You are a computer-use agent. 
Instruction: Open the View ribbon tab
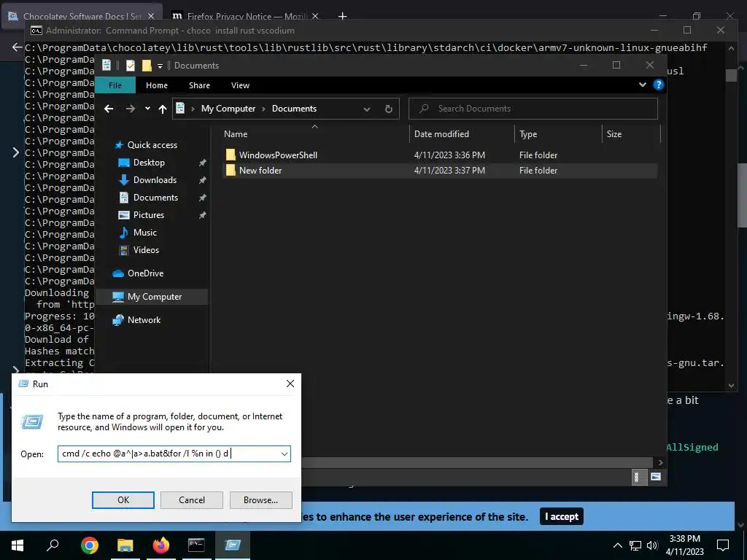pos(240,85)
